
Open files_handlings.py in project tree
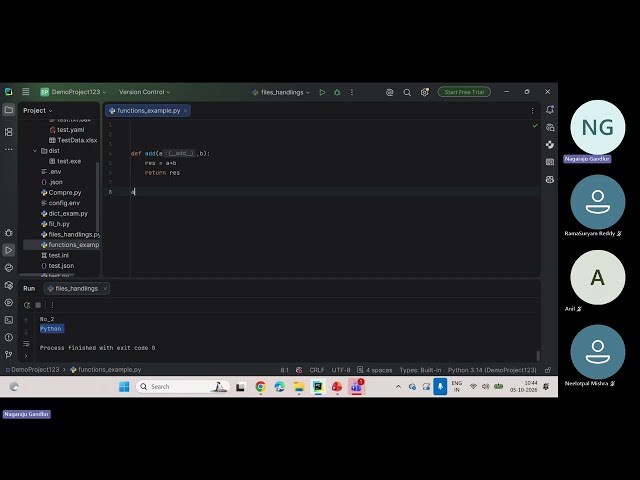70,234
